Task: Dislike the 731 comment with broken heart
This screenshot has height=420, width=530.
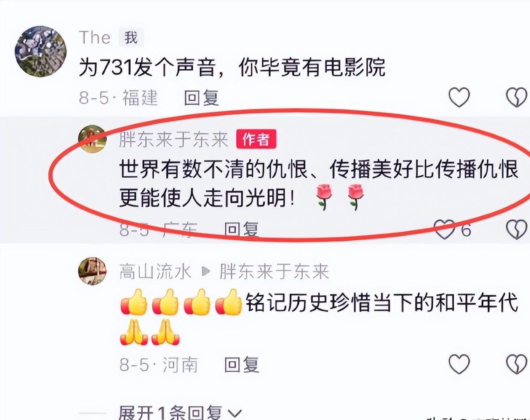Action: (516, 98)
